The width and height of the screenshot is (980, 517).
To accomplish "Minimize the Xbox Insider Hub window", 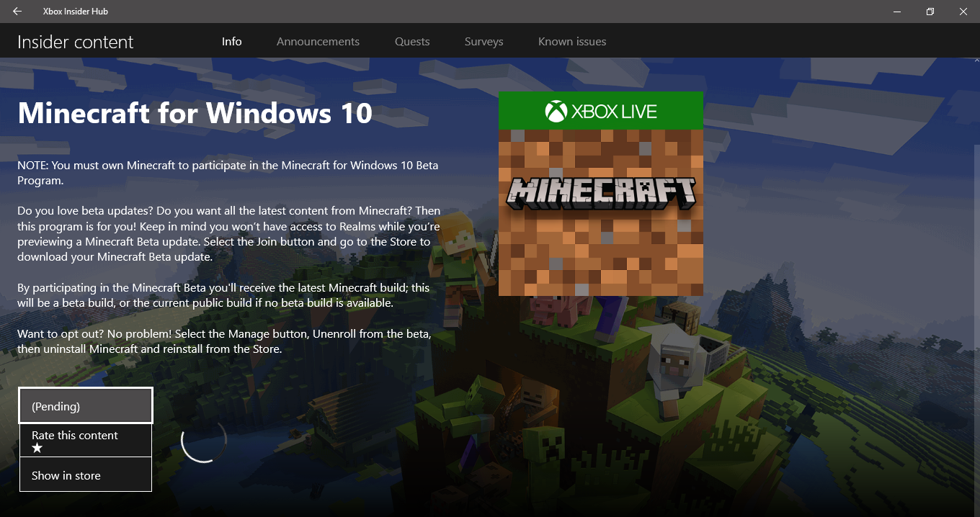I will 898,12.
